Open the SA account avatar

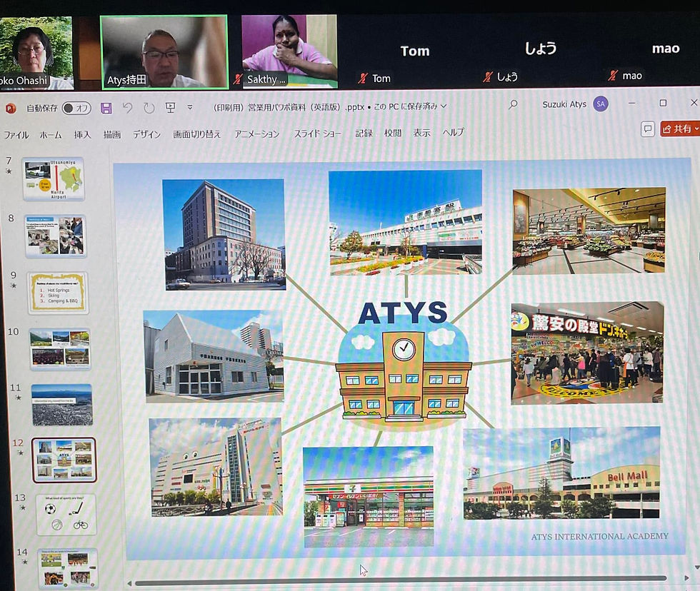tap(601, 104)
